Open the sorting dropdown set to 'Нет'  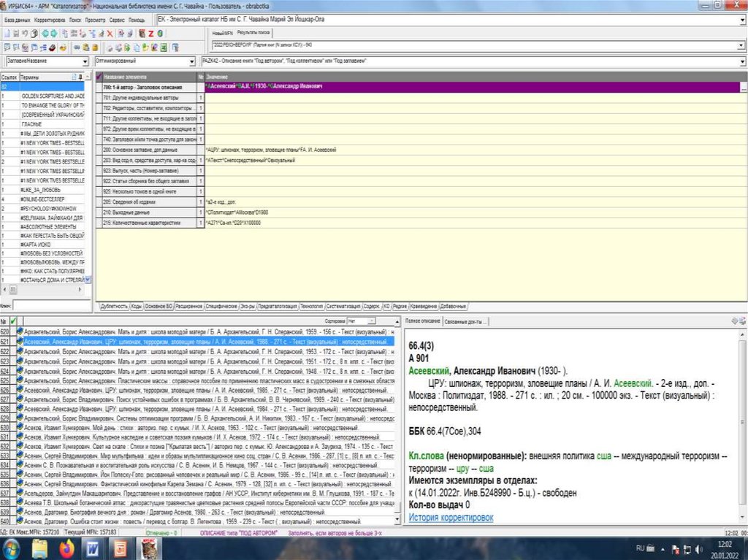[372, 321]
